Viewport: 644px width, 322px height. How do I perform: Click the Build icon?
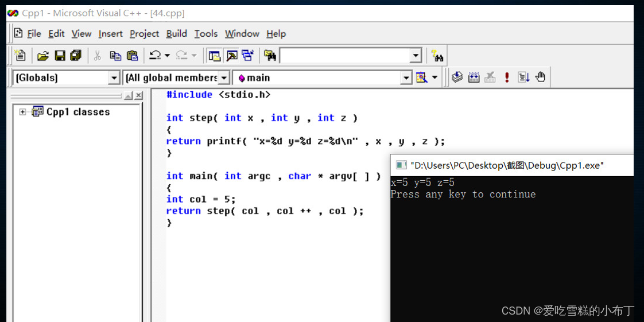pos(474,77)
